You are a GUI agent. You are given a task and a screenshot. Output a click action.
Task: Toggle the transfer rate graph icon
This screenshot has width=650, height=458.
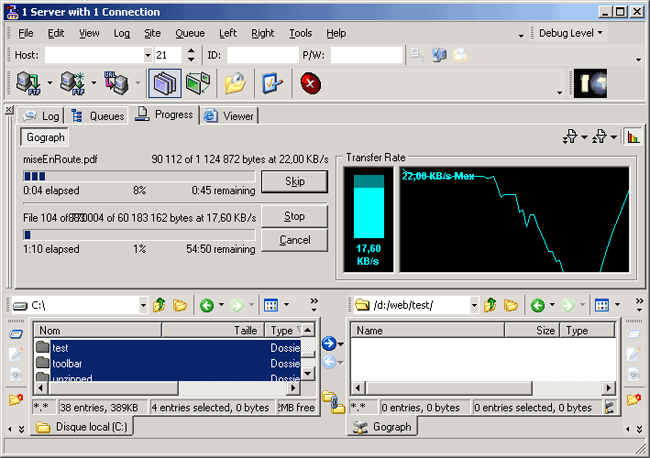[633, 137]
